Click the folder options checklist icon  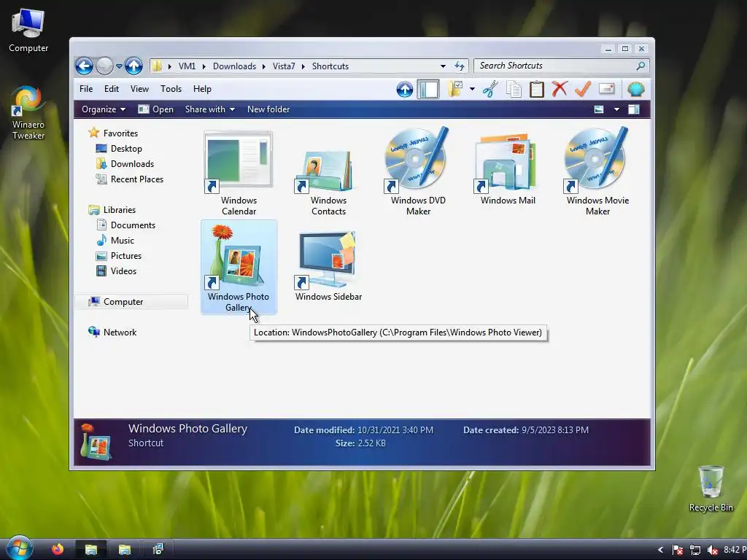pos(455,89)
